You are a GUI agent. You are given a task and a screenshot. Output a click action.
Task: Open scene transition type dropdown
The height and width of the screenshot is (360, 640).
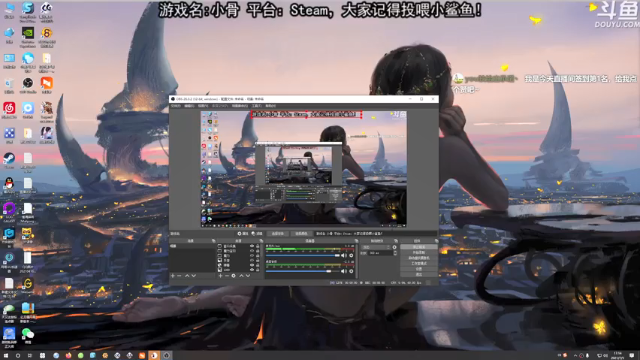click(x=376, y=247)
